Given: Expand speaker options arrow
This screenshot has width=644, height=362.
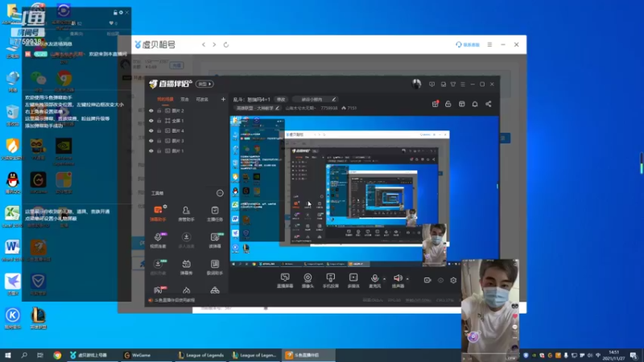Looking at the screenshot, I should click(407, 278).
